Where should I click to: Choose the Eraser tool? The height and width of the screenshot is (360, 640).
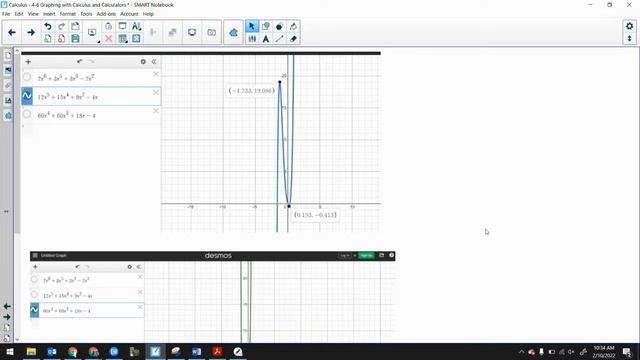point(293,39)
